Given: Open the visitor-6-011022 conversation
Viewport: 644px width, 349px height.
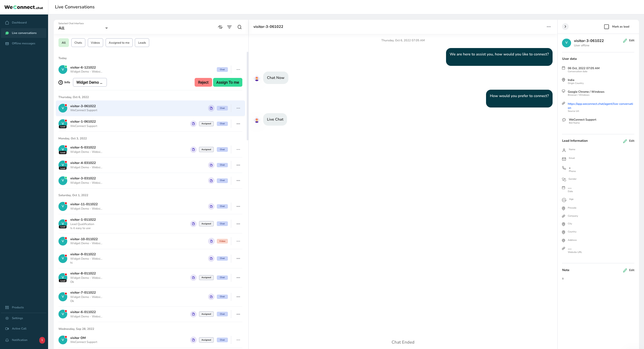Looking at the screenshot, I should [x=150, y=314].
